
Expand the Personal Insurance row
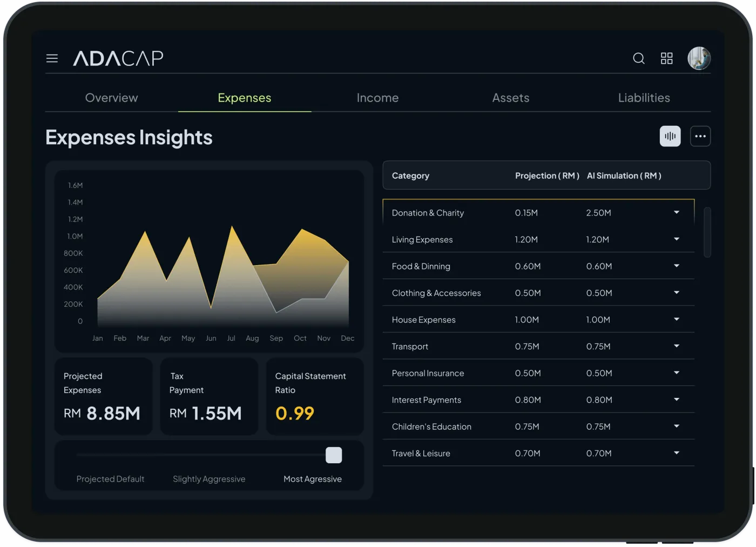pos(677,373)
